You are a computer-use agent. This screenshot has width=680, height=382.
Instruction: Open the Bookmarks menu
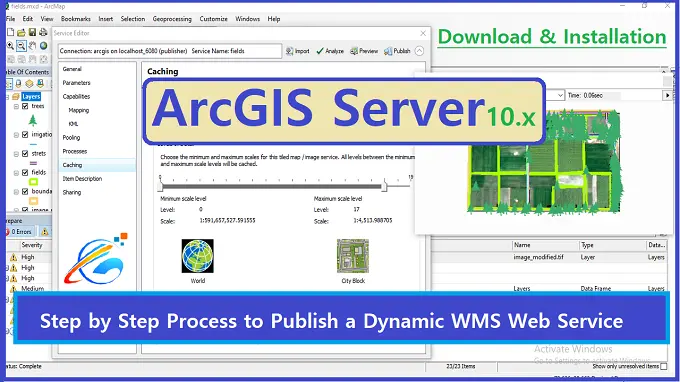pos(75,19)
